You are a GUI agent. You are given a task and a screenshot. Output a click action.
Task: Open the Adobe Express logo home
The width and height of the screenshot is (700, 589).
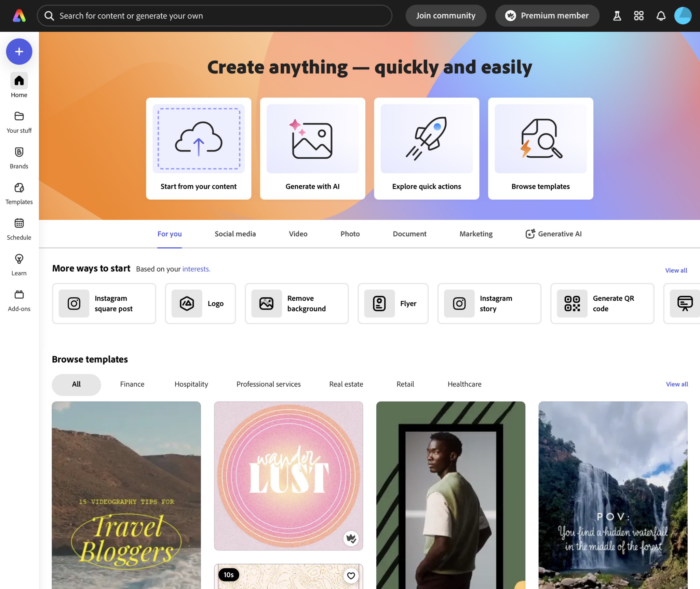[x=19, y=16]
